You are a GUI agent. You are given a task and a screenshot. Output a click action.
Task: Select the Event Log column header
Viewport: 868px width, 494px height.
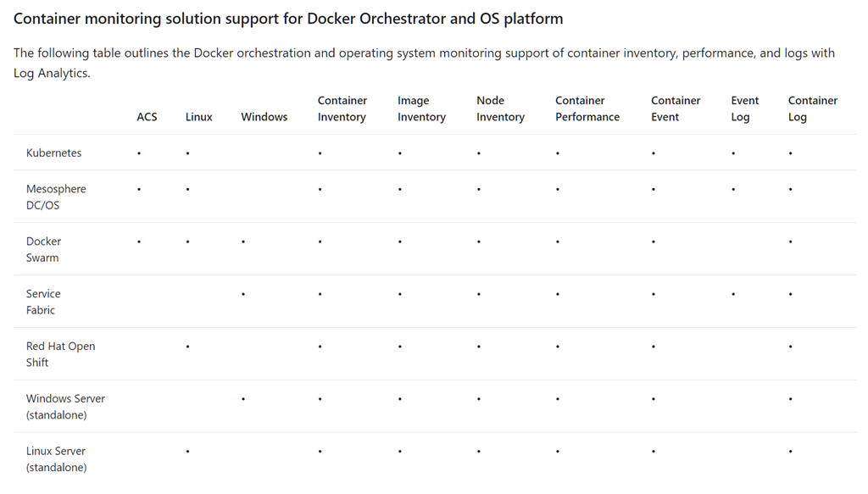click(744, 108)
